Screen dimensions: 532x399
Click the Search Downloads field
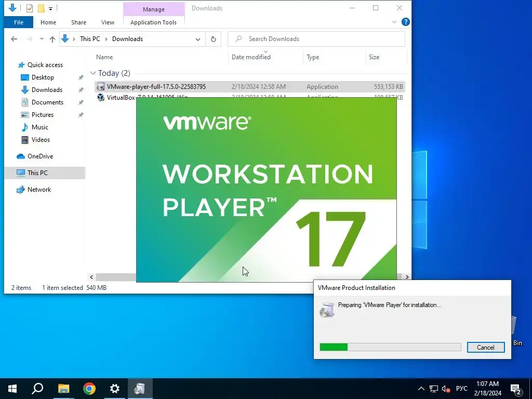[316, 39]
